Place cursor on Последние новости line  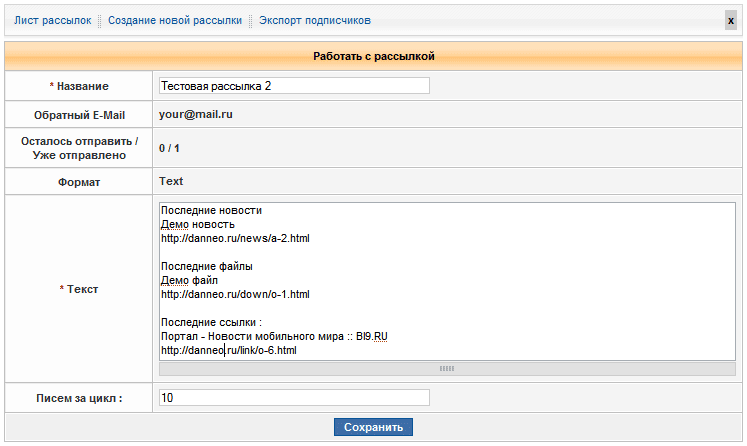[x=211, y=211]
